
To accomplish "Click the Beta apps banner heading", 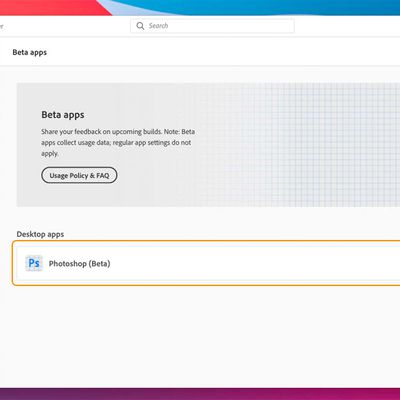I will tap(63, 115).
